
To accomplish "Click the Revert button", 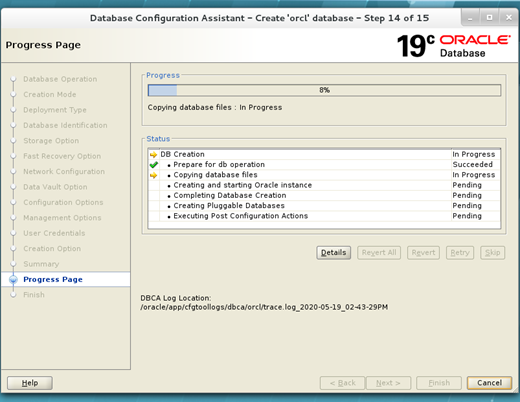I will 423,253.
